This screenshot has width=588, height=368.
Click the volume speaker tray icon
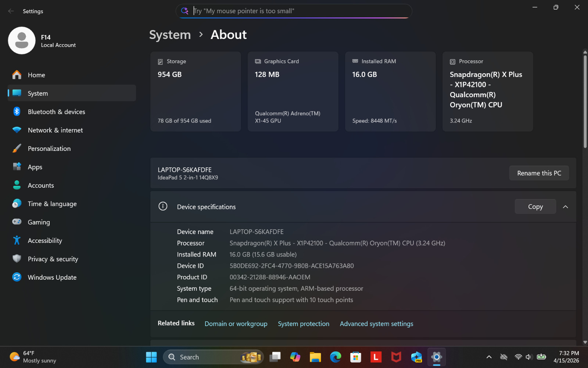[529, 357]
